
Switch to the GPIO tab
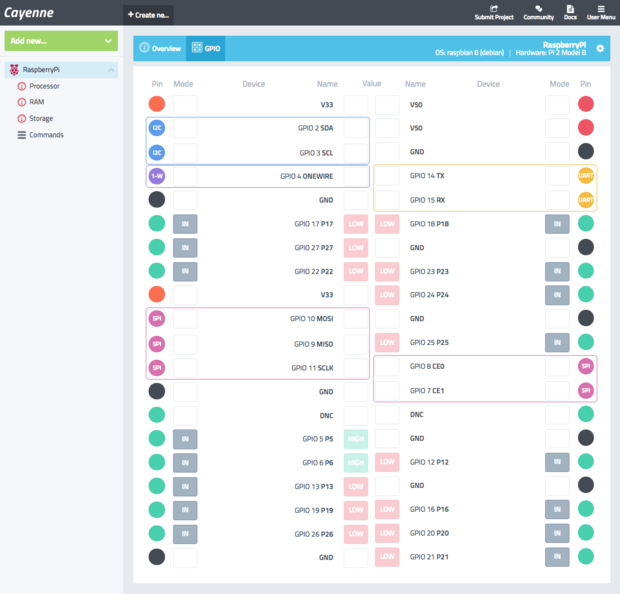tap(206, 48)
